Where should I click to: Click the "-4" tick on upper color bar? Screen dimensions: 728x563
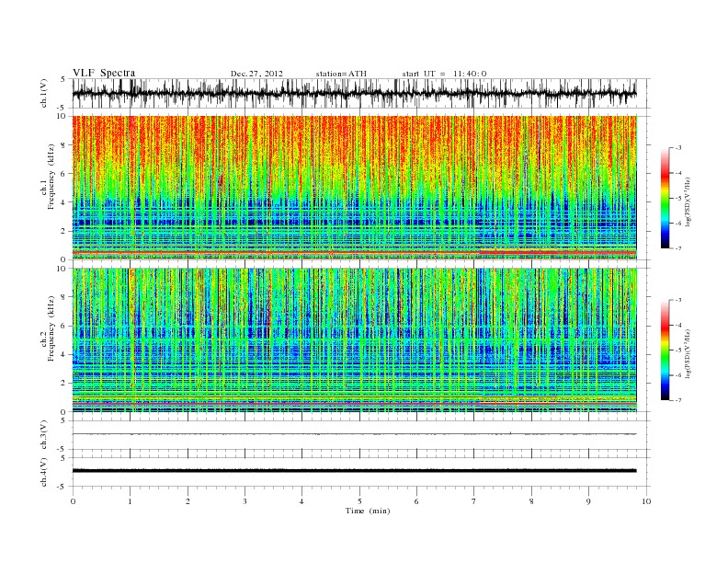pyautogui.click(x=677, y=173)
